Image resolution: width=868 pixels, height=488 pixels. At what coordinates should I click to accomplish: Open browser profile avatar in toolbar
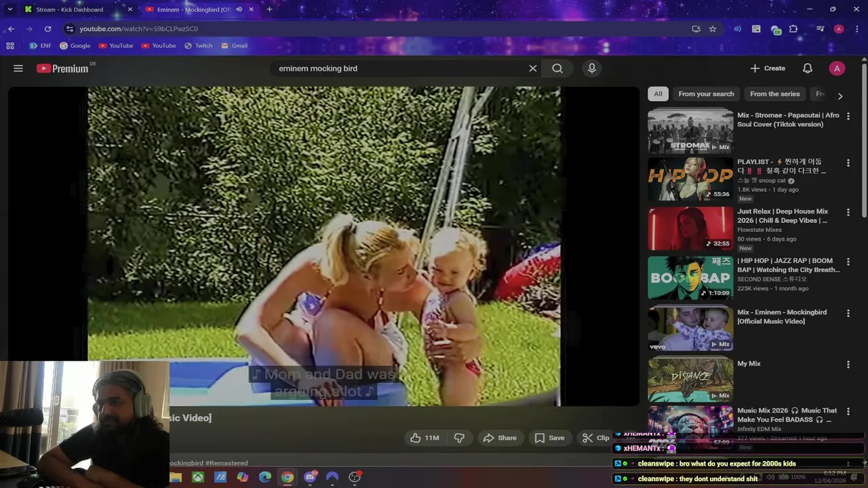tap(839, 28)
